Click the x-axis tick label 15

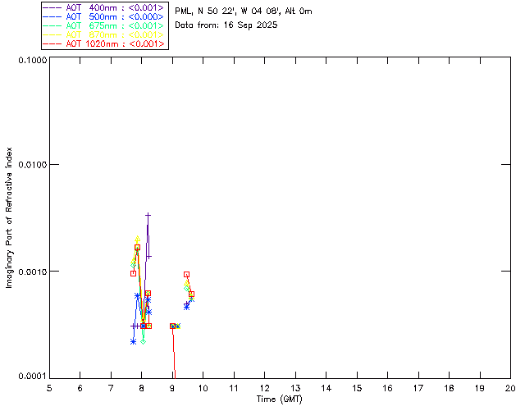pos(357,388)
